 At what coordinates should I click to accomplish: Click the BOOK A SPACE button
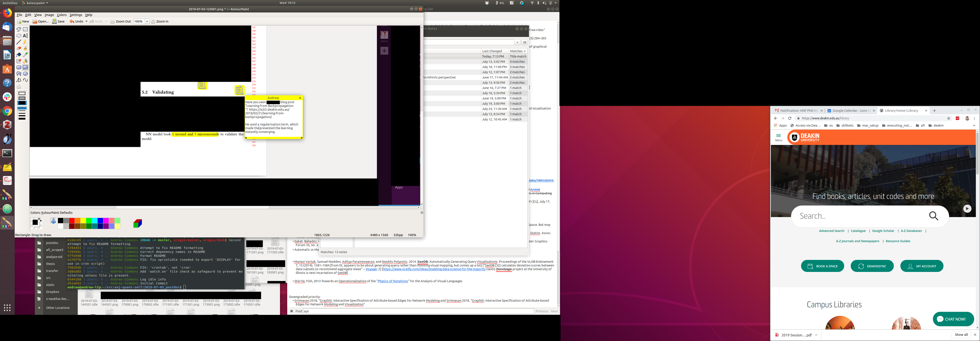point(822,266)
